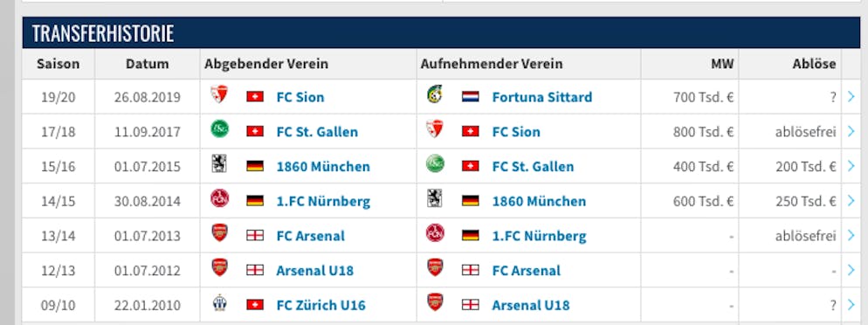The height and width of the screenshot is (325, 868).
Task: Click Netherlands flag beside Fortuna Sittard
Action: click(x=471, y=97)
